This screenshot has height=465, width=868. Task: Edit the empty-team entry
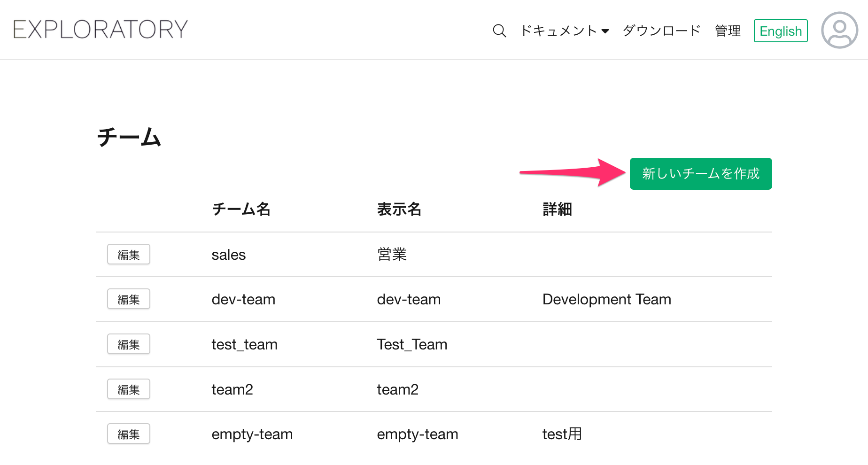[129, 434]
